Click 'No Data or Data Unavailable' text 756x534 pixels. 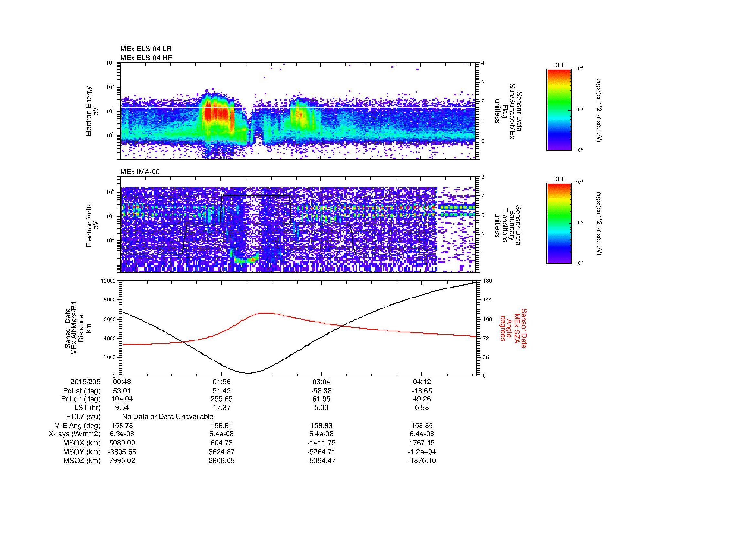point(168,417)
